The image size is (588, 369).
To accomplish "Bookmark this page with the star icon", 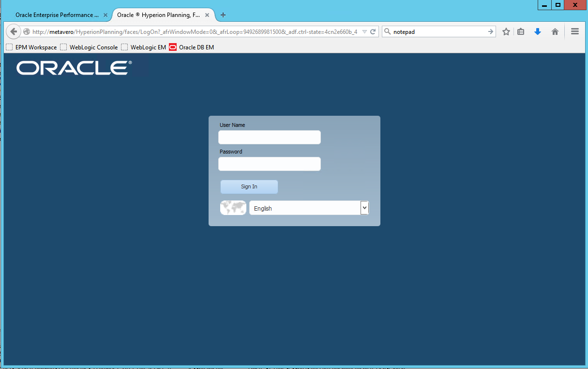I will point(506,31).
